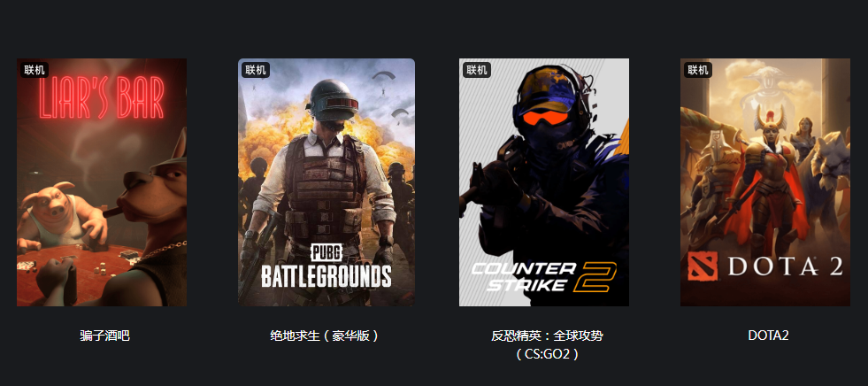Select the 绝地求生（豪华版）title link
This screenshot has height=386, width=868.
[x=326, y=336]
